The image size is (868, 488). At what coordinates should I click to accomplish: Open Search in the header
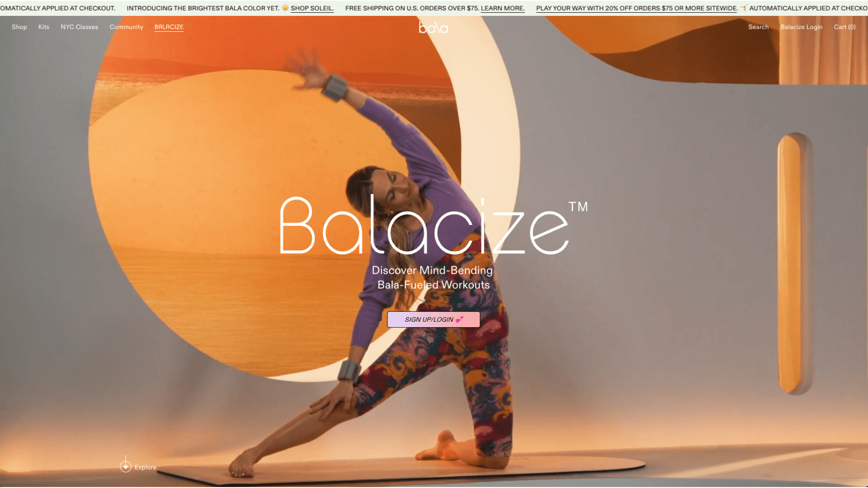pyautogui.click(x=758, y=27)
